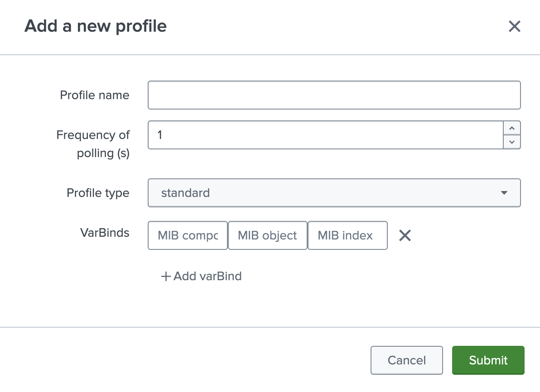Click inside the Profile name field
Viewport: 540px width, 392px height.
tap(334, 95)
